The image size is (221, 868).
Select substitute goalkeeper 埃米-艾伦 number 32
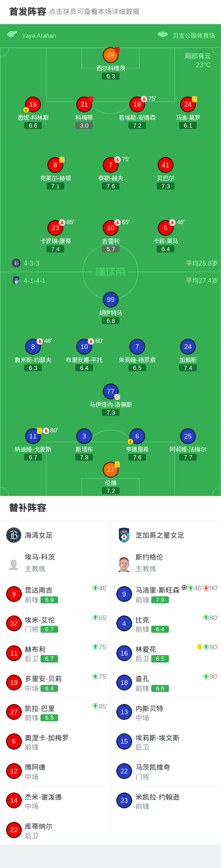(x=55, y=624)
